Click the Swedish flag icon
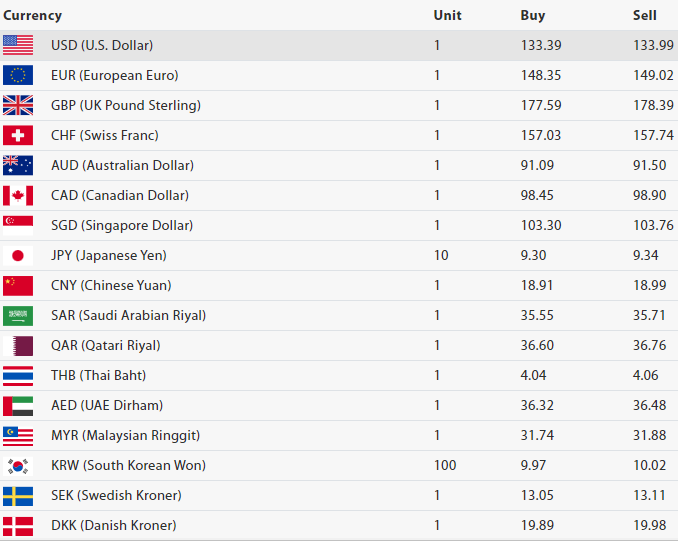This screenshot has width=678, height=541. point(18,495)
